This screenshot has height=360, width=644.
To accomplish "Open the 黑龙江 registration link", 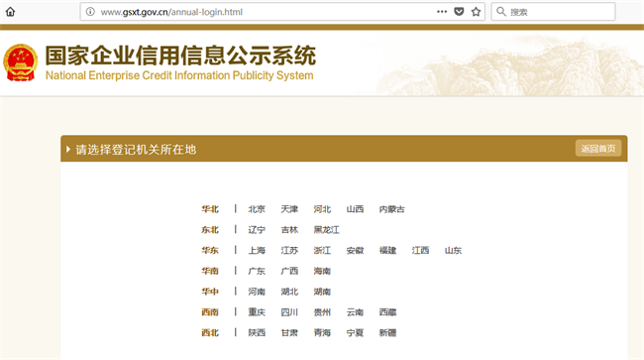I will pyautogui.click(x=327, y=230).
